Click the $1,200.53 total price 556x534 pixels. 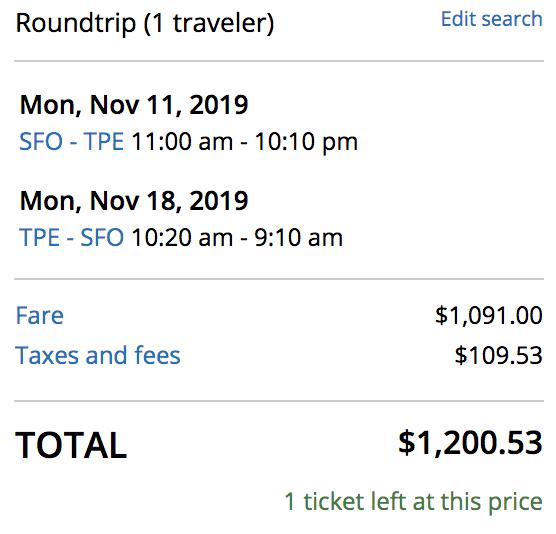click(x=470, y=443)
